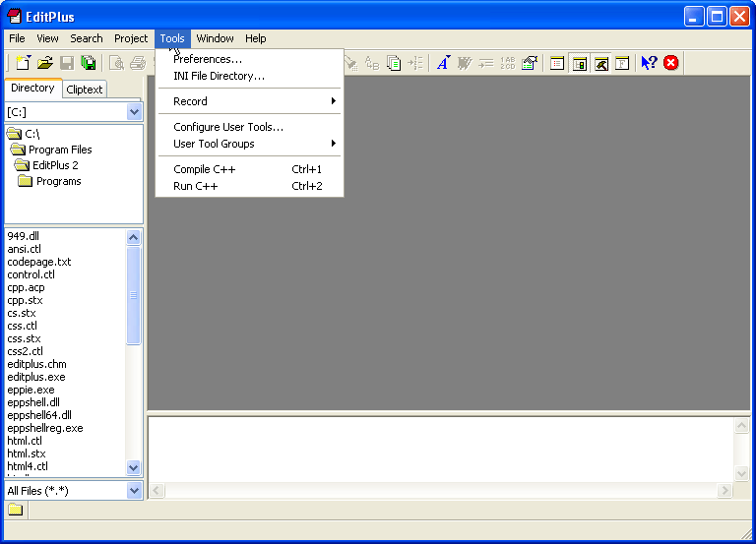
Task: Click the Print Preview toolbar icon
Action: pyautogui.click(x=116, y=63)
